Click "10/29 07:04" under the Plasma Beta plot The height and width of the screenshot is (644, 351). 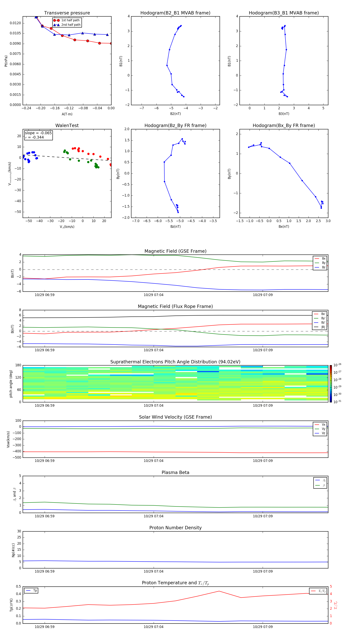tap(153, 516)
